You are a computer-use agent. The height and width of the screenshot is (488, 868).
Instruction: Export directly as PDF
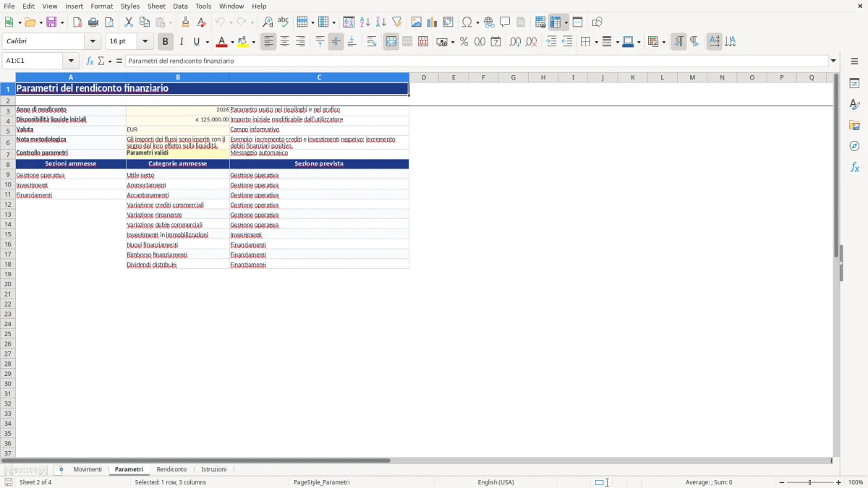[77, 22]
